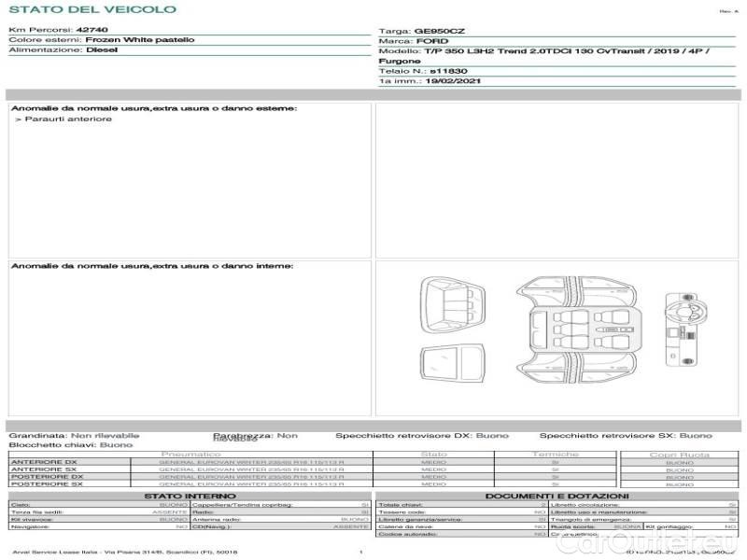Click the DOCUMENTI E DOTAZIONI section header
The width and height of the screenshot is (747, 560).
point(557,496)
